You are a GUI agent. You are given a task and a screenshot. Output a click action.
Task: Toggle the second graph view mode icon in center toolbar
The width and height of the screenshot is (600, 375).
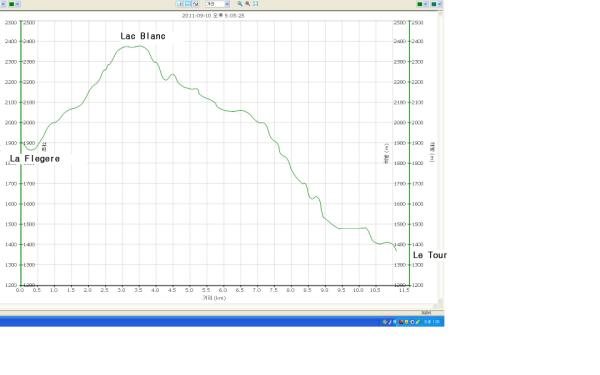tap(188, 4)
